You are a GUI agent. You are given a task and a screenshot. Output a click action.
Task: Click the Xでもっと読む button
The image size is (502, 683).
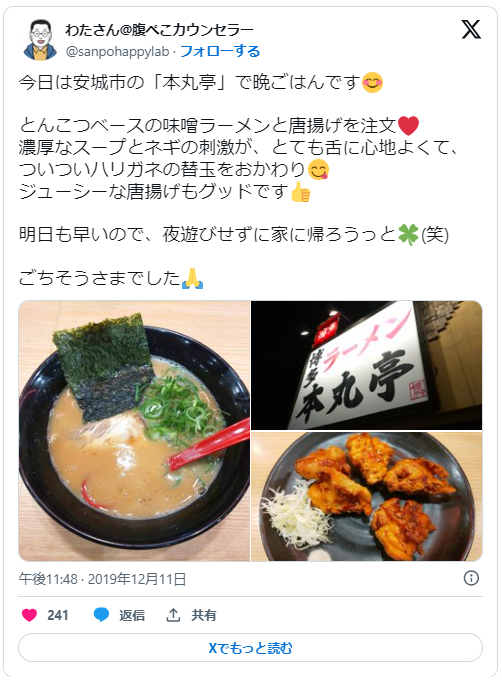click(250, 648)
